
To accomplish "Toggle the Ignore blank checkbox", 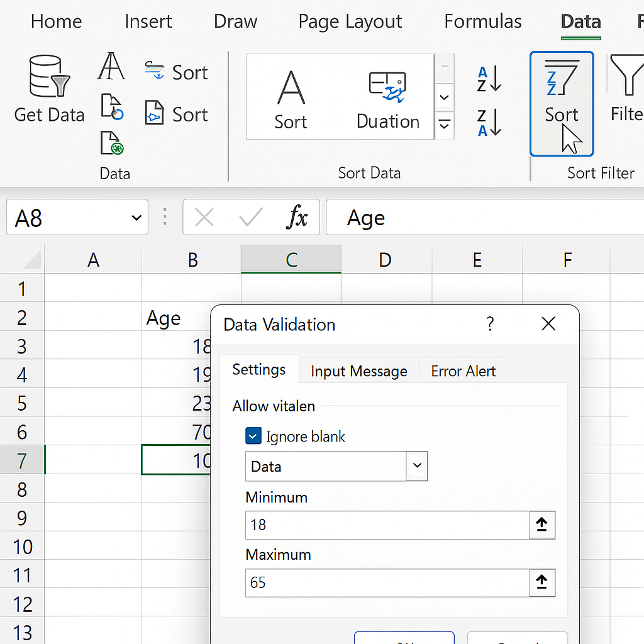I will tap(253, 436).
